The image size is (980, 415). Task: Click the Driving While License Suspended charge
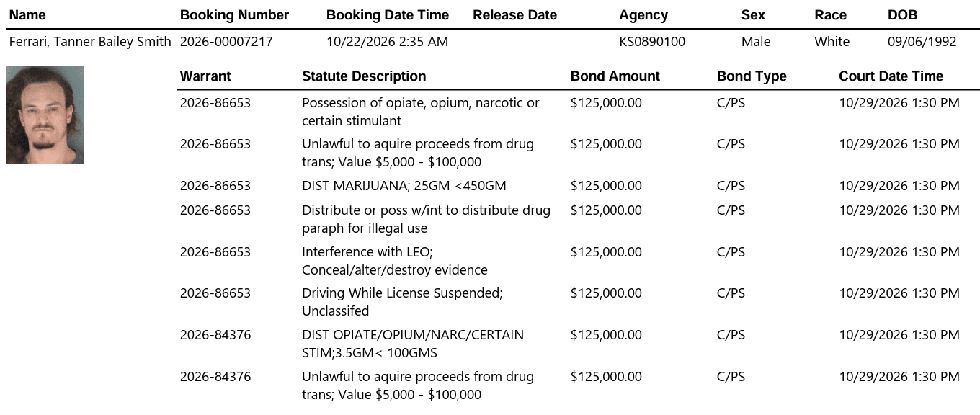402,303
